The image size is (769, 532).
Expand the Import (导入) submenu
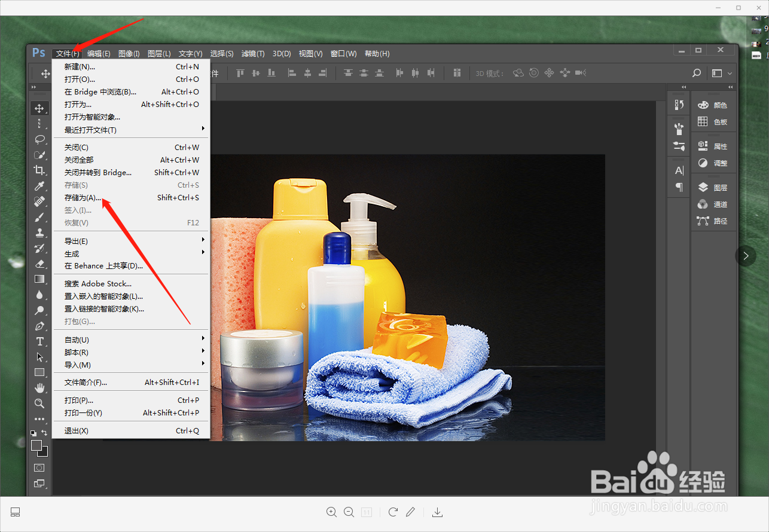[131, 365]
